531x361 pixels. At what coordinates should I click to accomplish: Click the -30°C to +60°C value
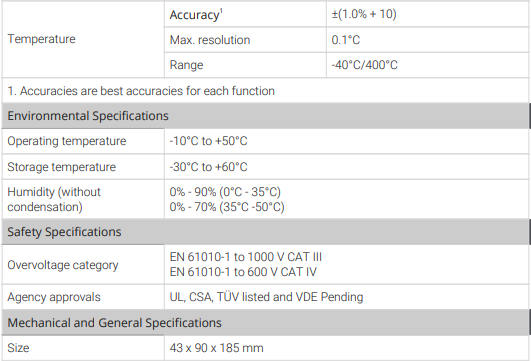pyautogui.click(x=208, y=167)
